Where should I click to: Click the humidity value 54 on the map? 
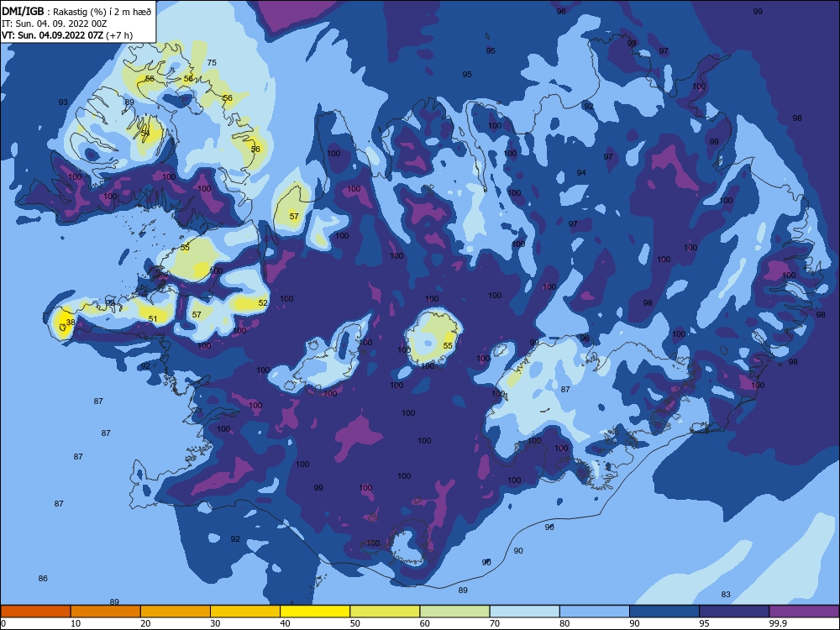(x=145, y=133)
